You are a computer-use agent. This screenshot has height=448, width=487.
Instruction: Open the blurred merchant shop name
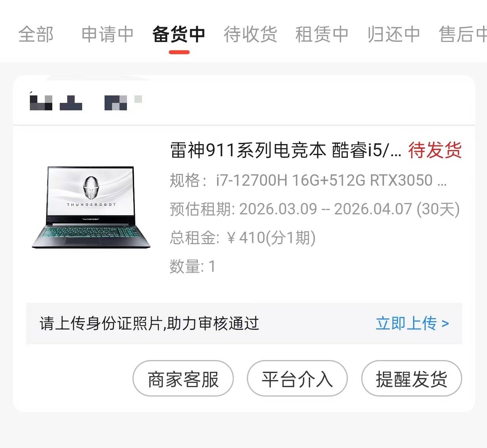tap(86, 102)
